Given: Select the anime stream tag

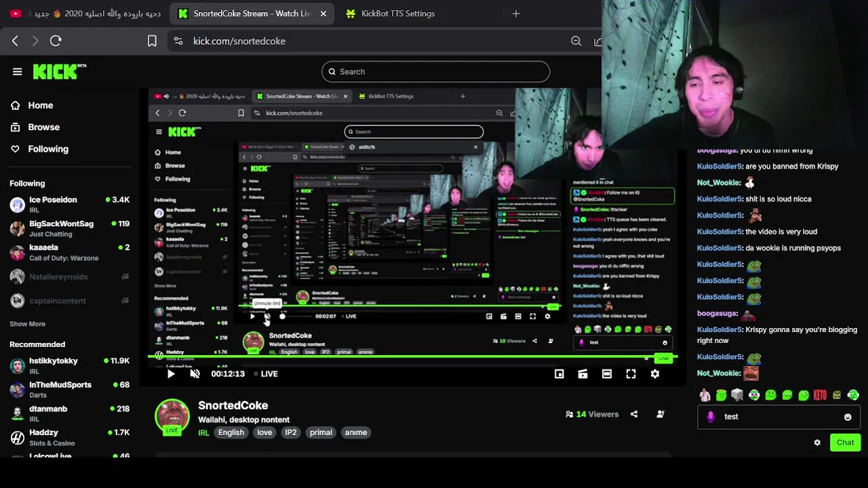Looking at the screenshot, I should pos(356,432).
